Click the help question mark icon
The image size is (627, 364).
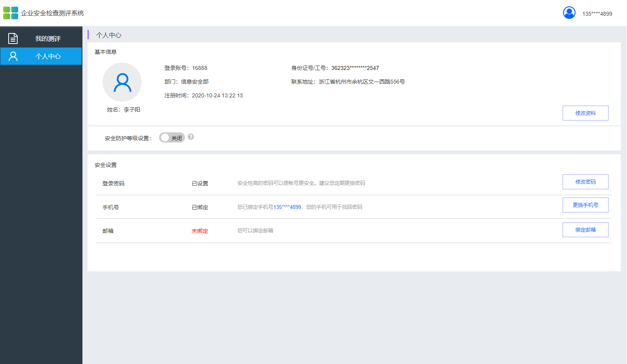click(x=191, y=137)
